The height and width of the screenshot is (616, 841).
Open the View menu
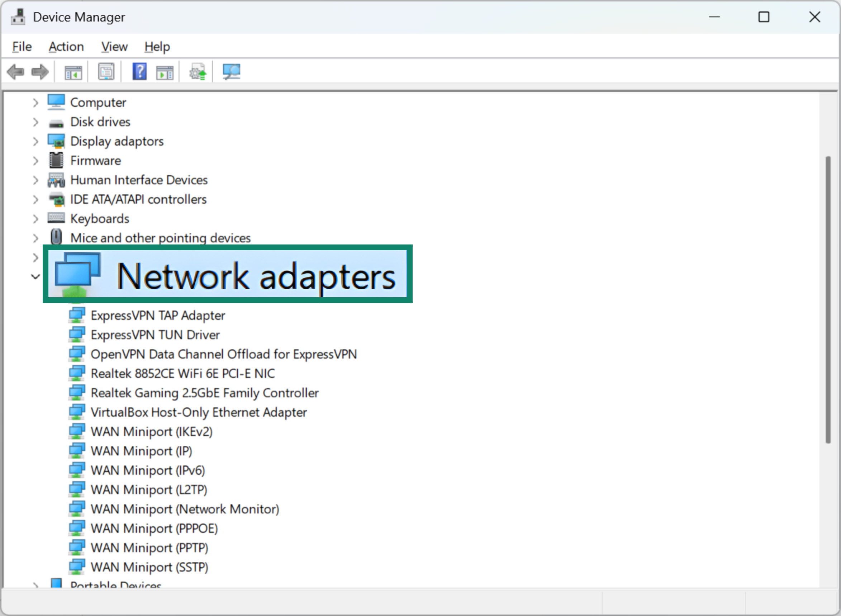point(114,47)
